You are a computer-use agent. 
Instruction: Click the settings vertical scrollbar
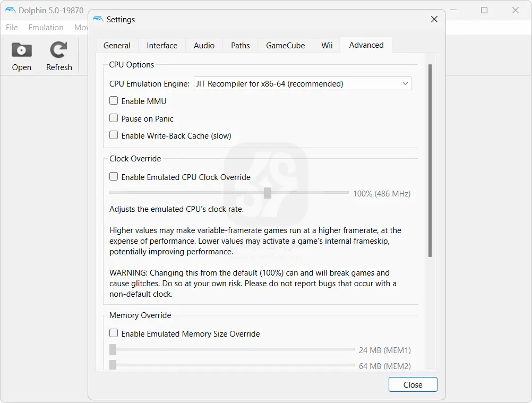click(x=430, y=159)
